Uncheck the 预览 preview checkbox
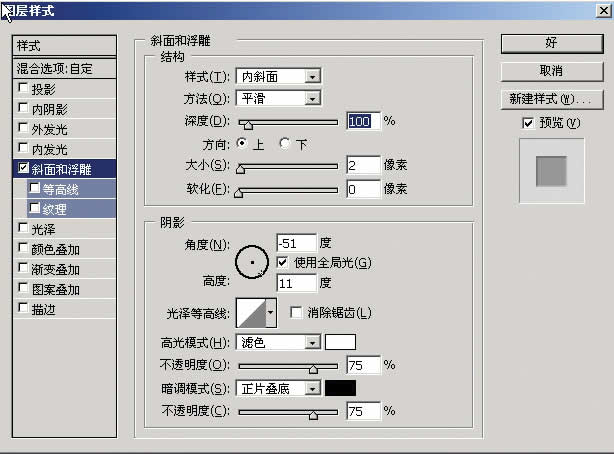Screen dimensions: 614x454 [x=528, y=123]
